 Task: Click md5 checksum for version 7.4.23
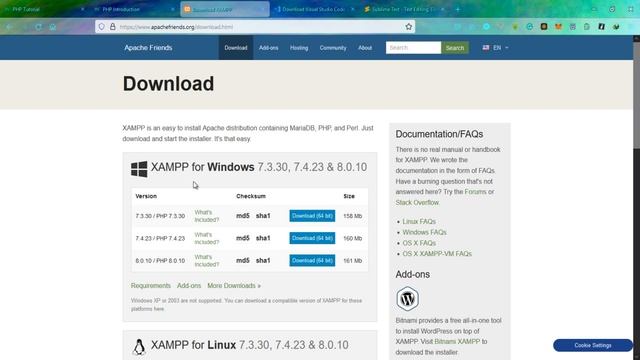(243, 238)
